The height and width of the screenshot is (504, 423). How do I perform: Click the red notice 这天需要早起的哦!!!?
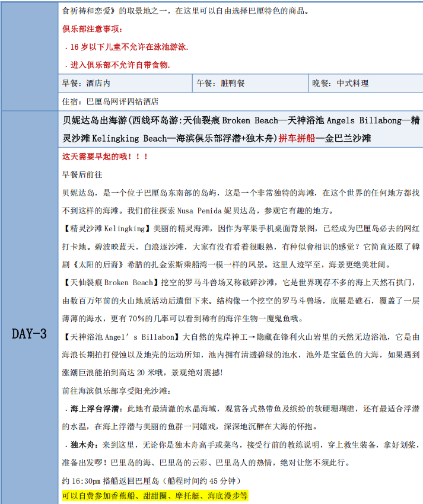coord(105,157)
